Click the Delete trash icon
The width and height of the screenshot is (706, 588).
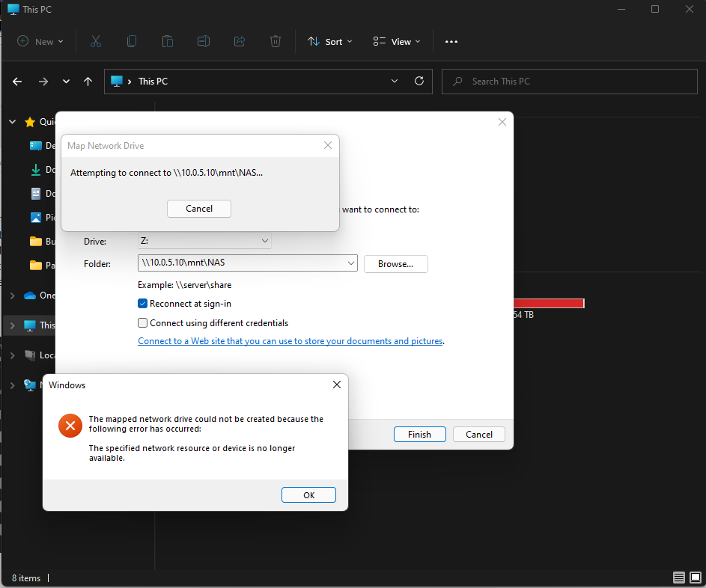coord(275,41)
